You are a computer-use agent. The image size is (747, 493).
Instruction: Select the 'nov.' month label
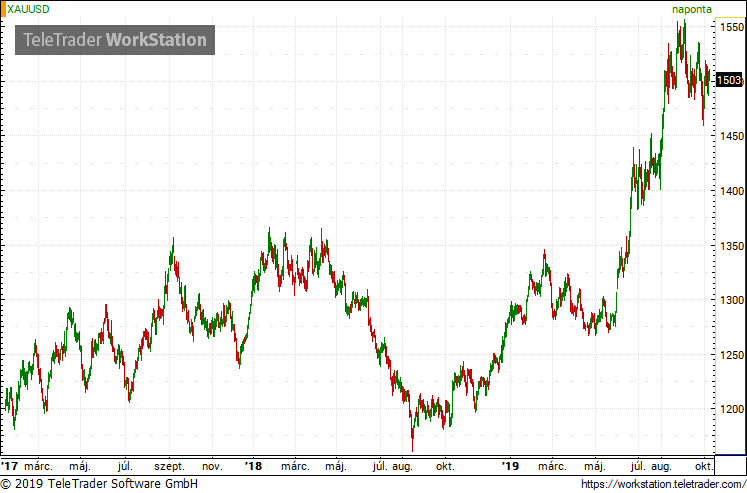(x=212, y=466)
